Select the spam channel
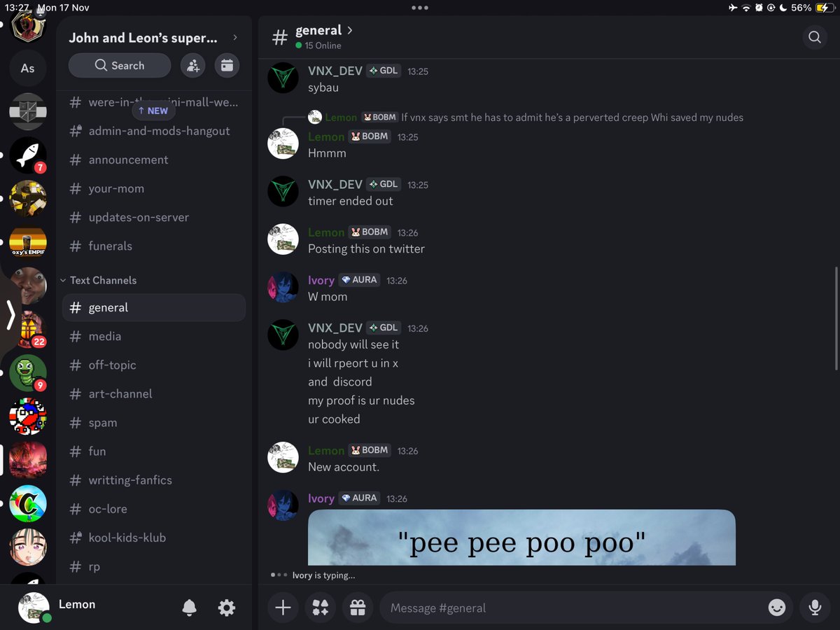840x630 pixels. pos(154,423)
